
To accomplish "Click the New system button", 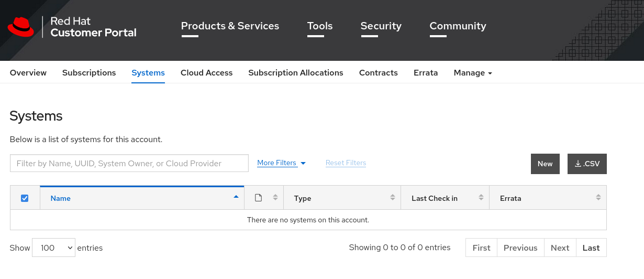I will click(x=545, y=164).
